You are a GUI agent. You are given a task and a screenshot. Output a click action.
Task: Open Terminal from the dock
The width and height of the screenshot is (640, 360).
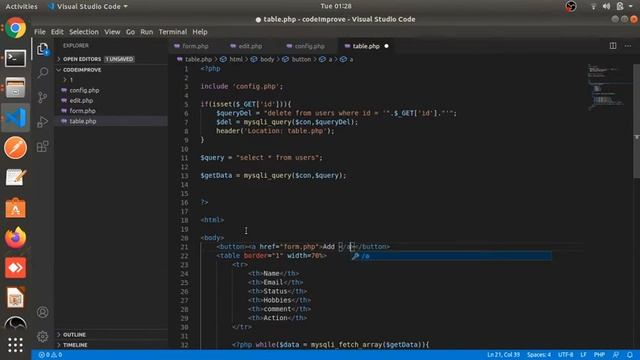pyautogui.click(x=16, y=58)
